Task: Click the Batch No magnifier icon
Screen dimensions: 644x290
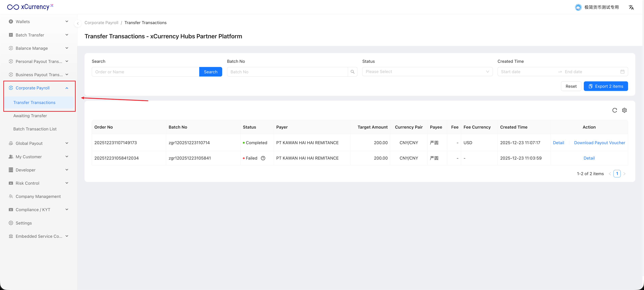Action: [353, 72]
